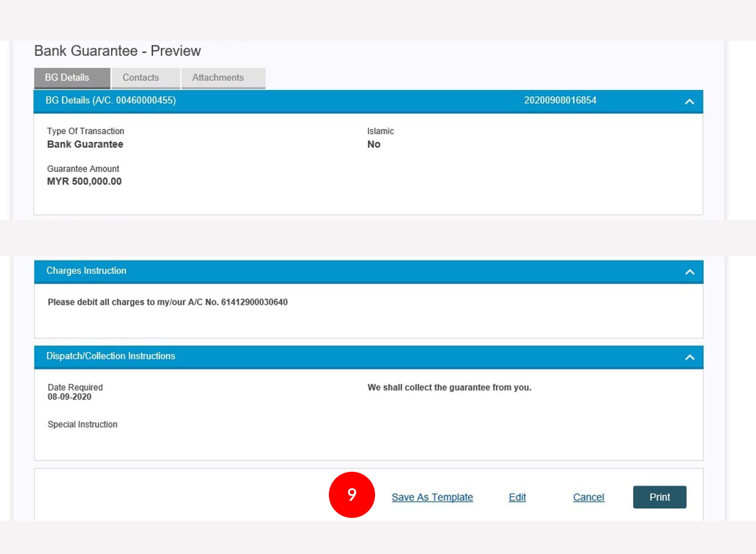Click the Bank Guarantee - Preview page title

click(117, 51)
